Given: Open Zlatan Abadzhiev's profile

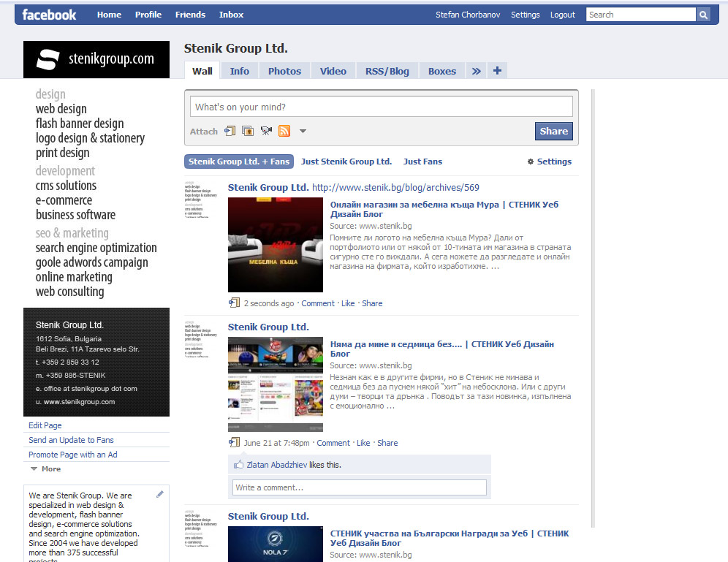Looking at the screenshot, I should (277, 465).
